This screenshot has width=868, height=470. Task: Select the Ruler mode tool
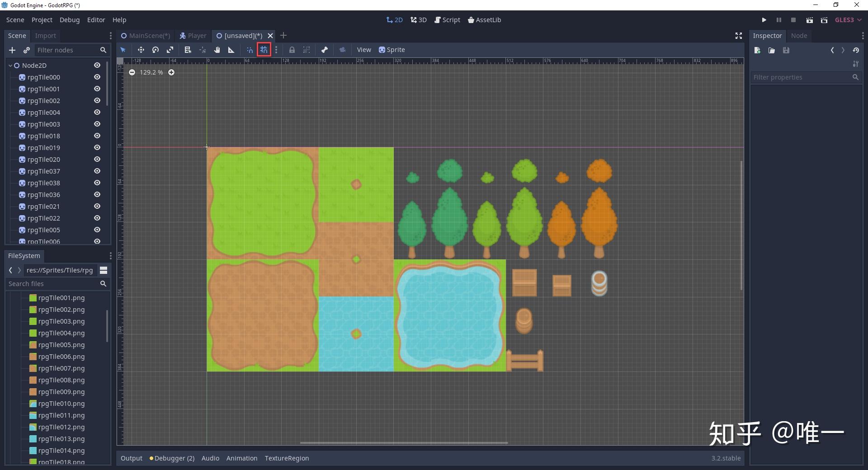[x=231, y=50]
